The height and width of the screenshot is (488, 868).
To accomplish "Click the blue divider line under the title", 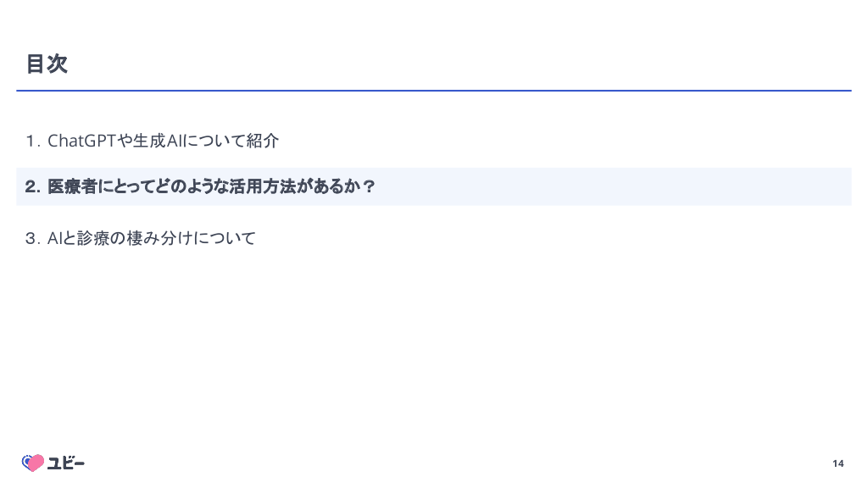I will click(434, 90).
